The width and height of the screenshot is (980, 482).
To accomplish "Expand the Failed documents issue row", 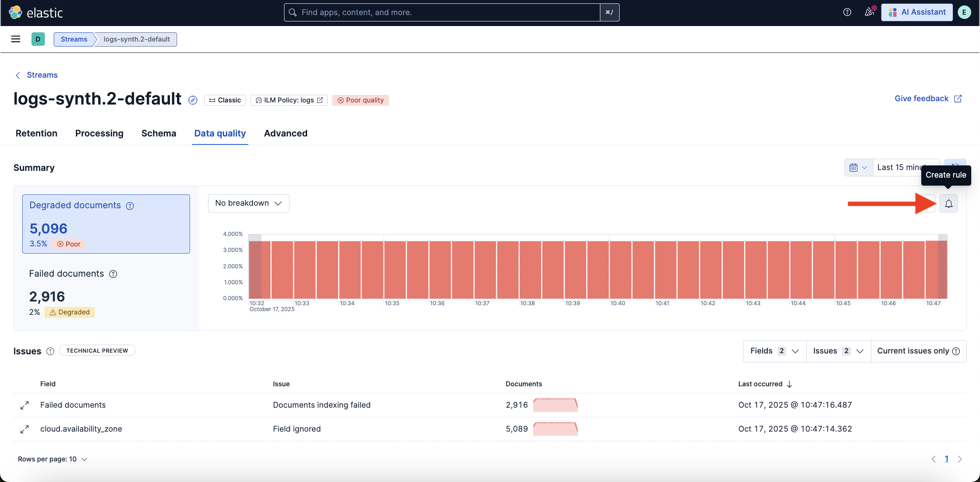I will click(25, 405).
